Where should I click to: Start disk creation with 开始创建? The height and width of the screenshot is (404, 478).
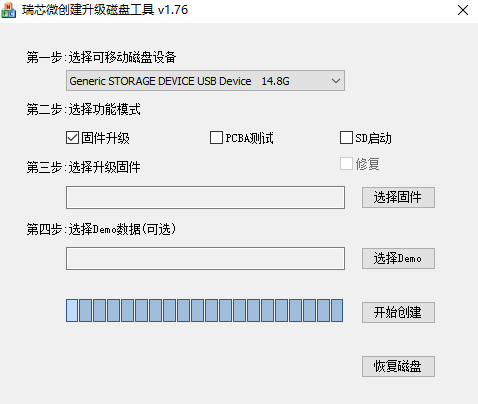click(398, 312)
